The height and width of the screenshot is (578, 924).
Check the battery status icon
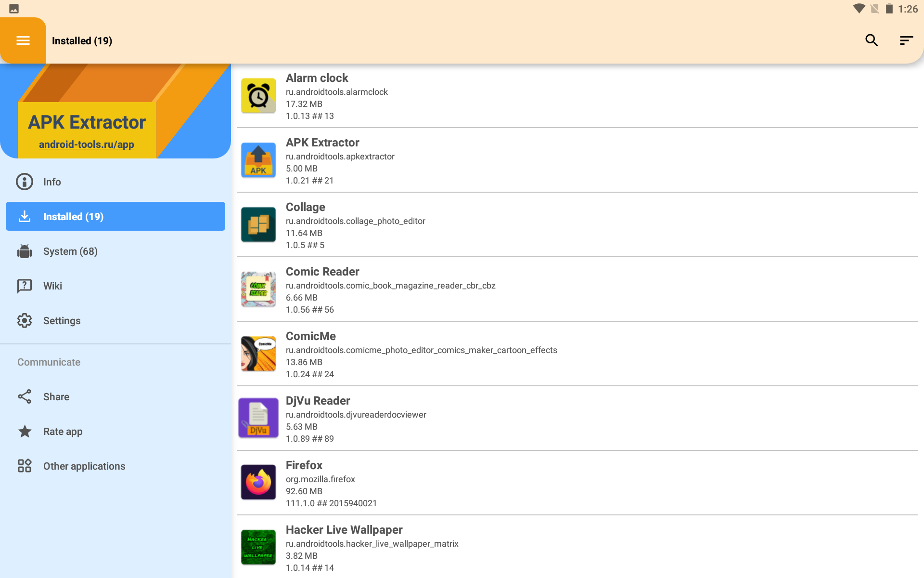pyautogui.click(x=889, y=9)
